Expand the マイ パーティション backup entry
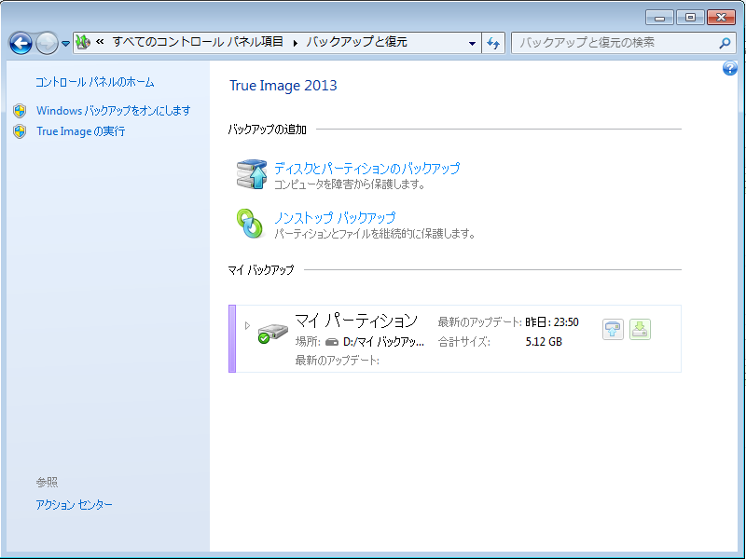The height and width of the screenshot is (560, 746). tap(247, 325)
